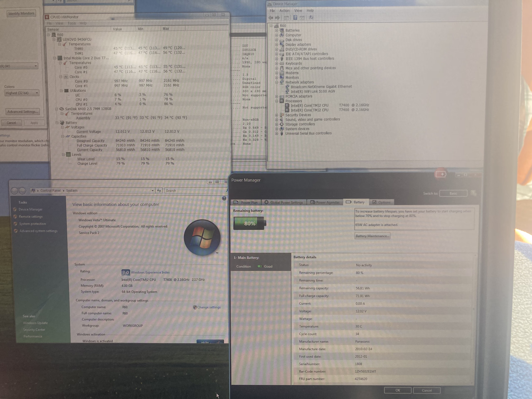The width and height of the screenshot is (532, 399).
Task: Collapse the R60 root node in Device Manager
Action: coord(271,26)
